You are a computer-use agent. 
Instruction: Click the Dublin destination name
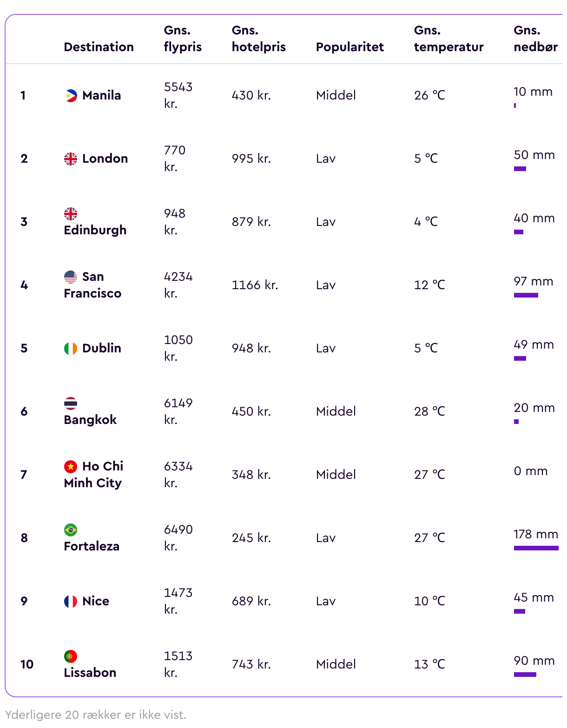click(x=101, y=348)
